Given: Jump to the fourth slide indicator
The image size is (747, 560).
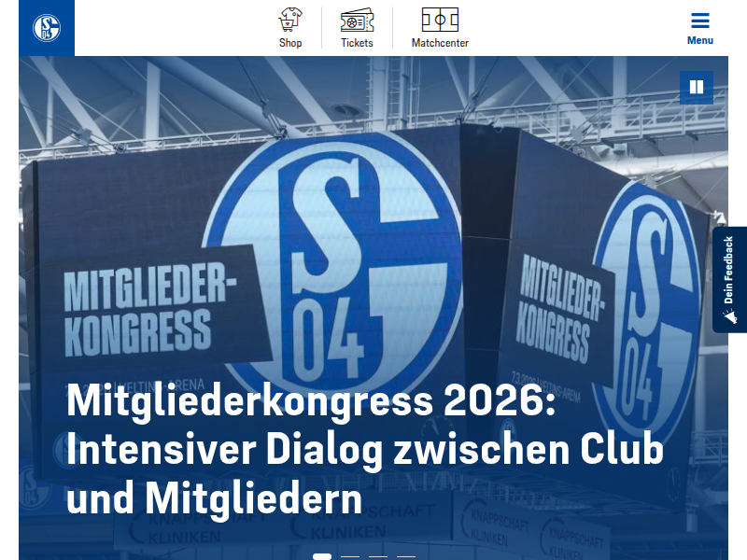Looking at the screenshot, I should (406, 556).
